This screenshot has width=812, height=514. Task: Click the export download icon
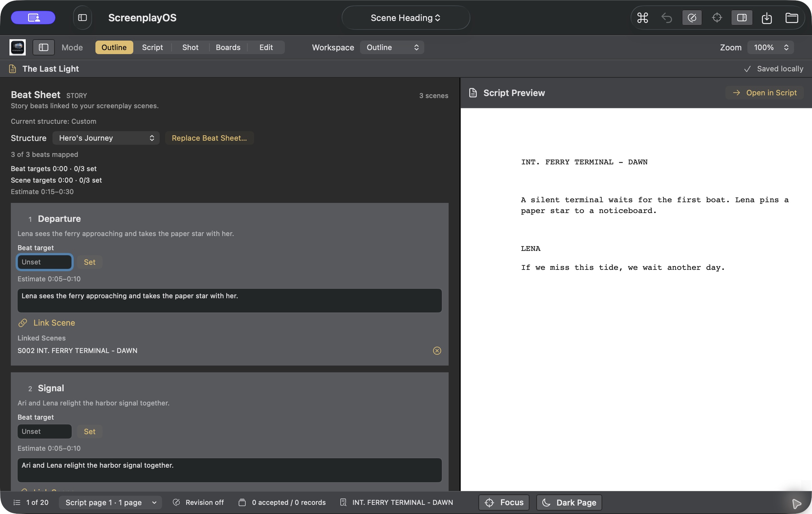[767, 18]
